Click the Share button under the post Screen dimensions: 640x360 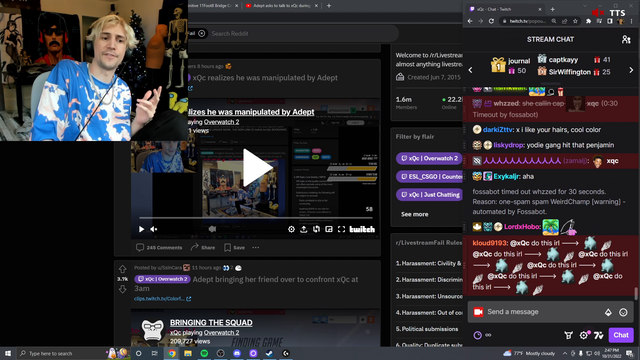click(203, 247)
